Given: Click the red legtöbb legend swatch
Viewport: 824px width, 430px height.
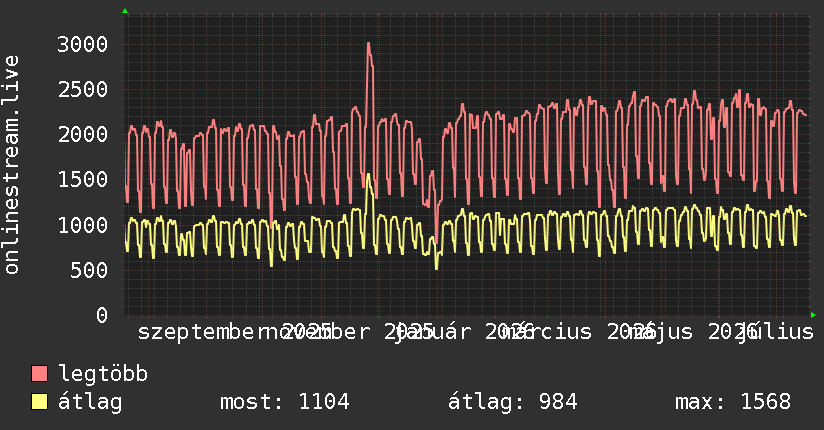Looking at the screenshot, I should click(39, 374).
